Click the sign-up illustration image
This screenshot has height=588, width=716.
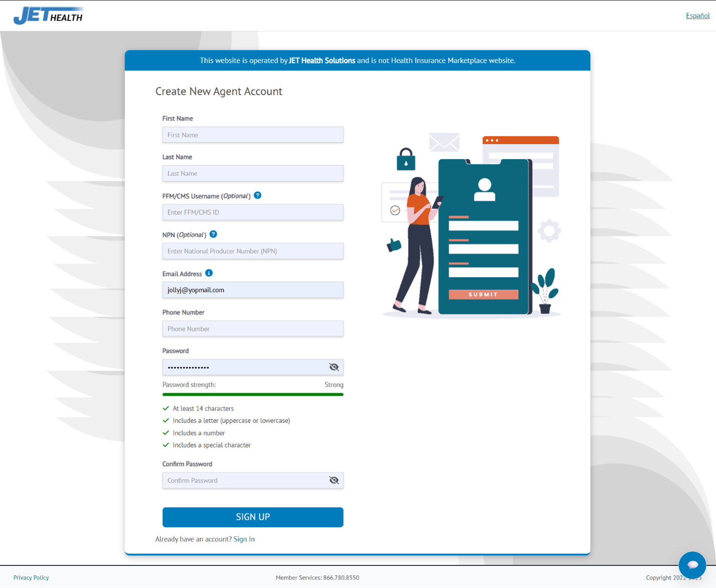471,225
